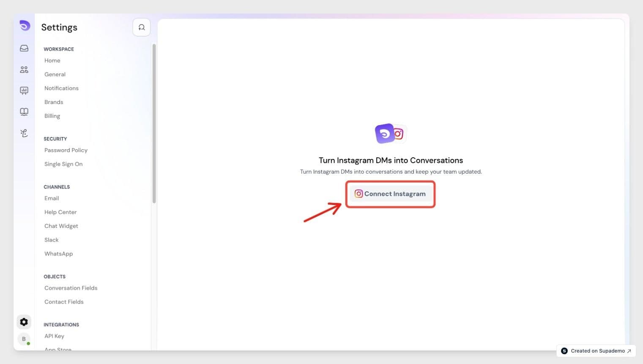This screenshot has height=364, width=643.
Task: Open the contacts people icon
Action: [x=24, y=69]
